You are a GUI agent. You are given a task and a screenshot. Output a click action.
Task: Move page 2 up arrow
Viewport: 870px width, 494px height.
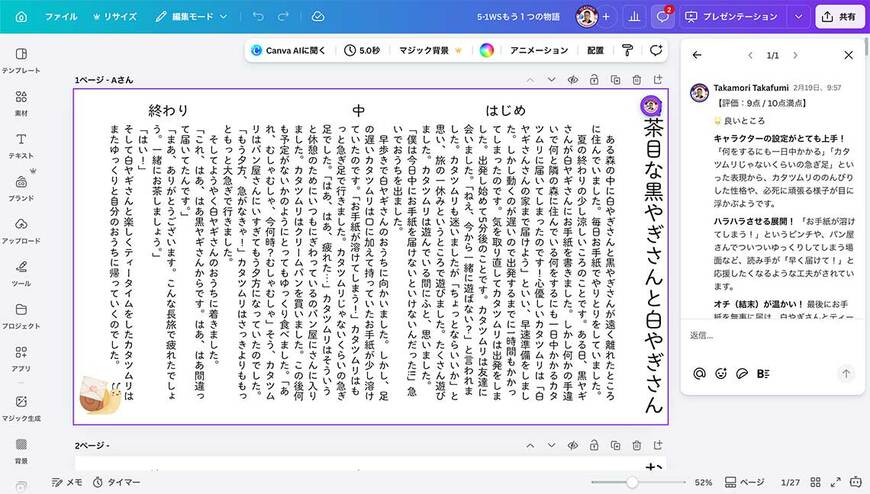click(x=530, y=445)
